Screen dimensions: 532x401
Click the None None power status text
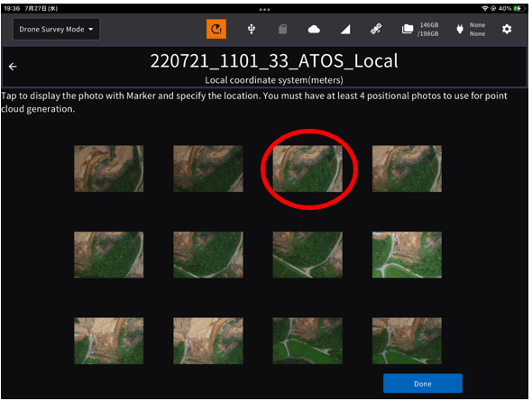pyautogui.click(x=477, y=30)
